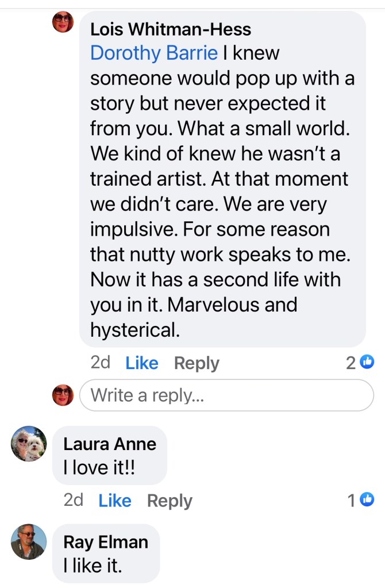Click the like reaction icon on Laura Anne's comment
This screenshot has width=385, height=588.
coord(367,501)
